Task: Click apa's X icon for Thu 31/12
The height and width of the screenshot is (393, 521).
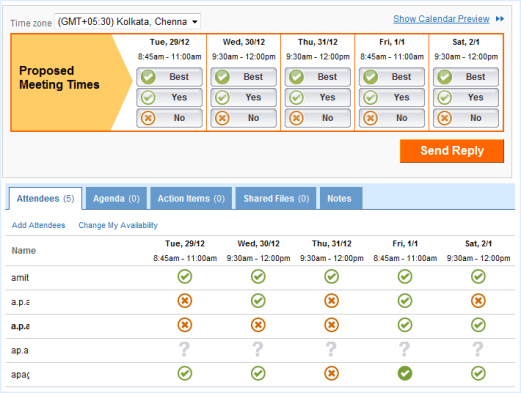Action: pyautogui.click(x=331, y=373)
